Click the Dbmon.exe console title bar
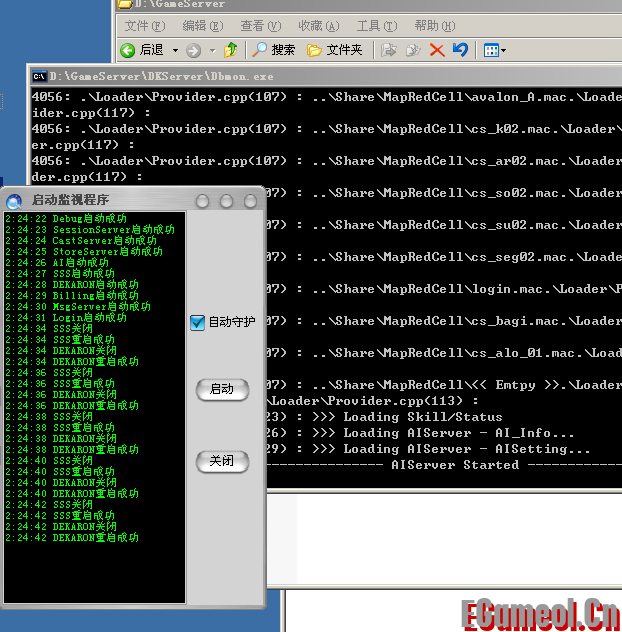Viewport: 622px width, 632px height. pyautogui.click(x=300, y=75)
